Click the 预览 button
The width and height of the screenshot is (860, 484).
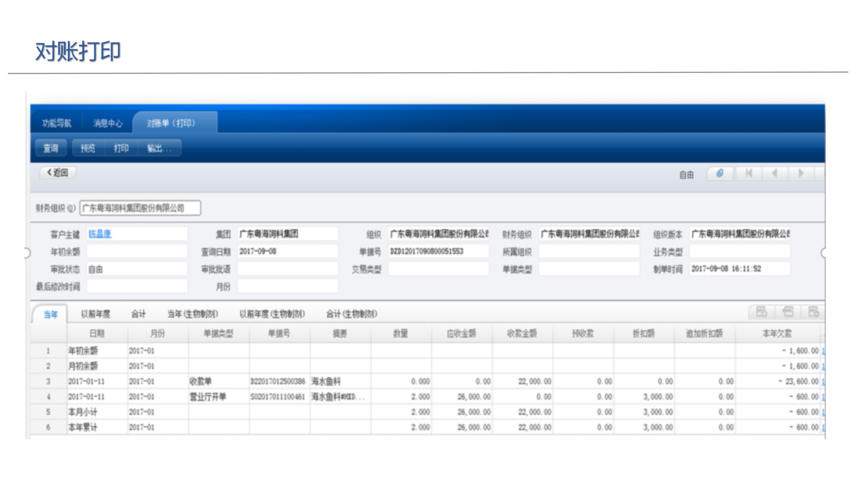(88, 148)
